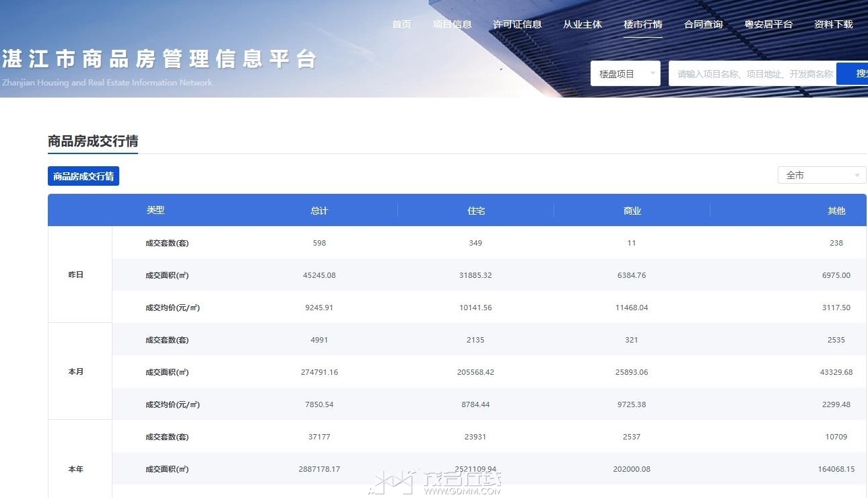
Task: Select the 昨日 row label cell
Action: click(76, 275)
